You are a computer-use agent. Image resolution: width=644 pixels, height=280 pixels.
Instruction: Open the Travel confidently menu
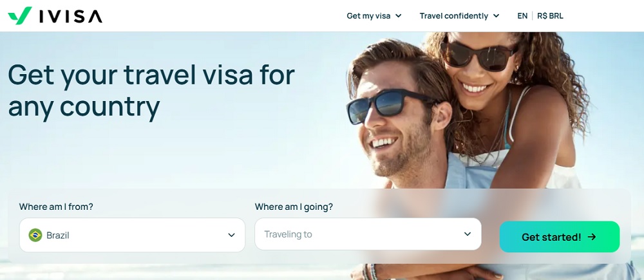click(x=459, y=16)
